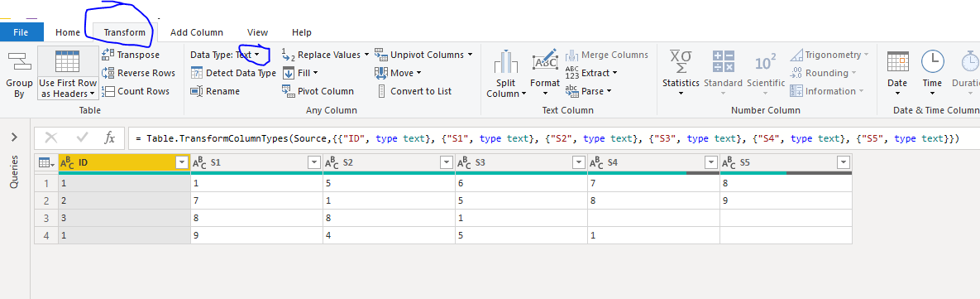Click the S1 column type icon
The image size is (980, 299).
pyautogui.click(x=199, y=163)
